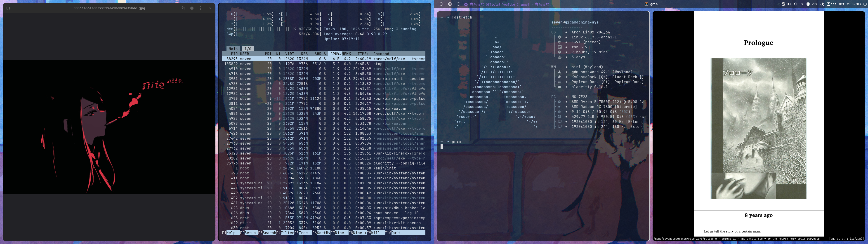Select the active second workspace indicator
This screenshot has width=868, height=244.
tap(450, 4)
